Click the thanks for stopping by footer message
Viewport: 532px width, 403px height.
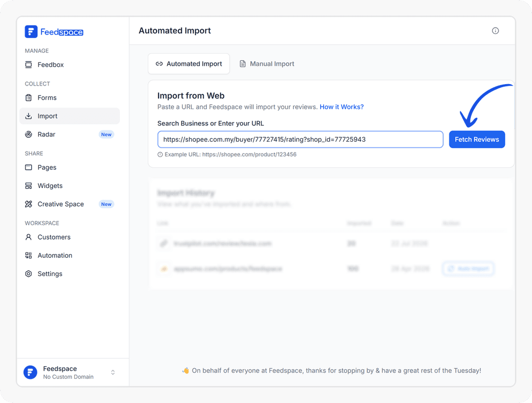[x=332, y=371]
